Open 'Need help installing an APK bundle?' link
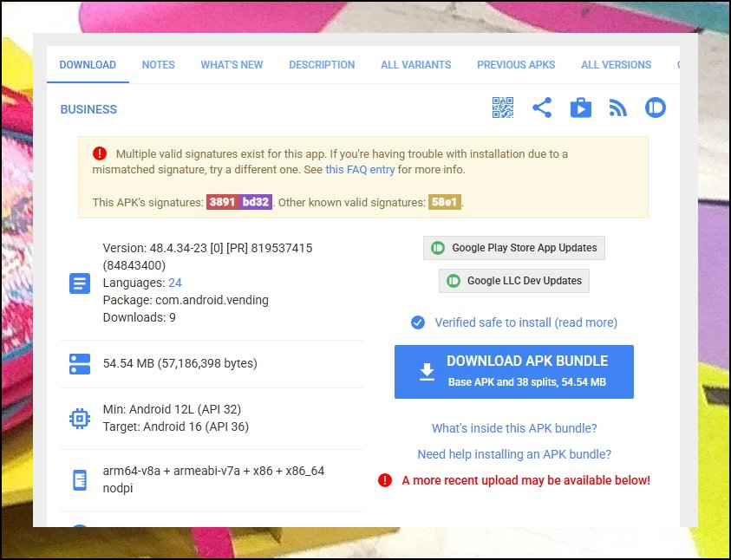The height and width of the screenshot is (560, 731). click(x=513, y=454)
